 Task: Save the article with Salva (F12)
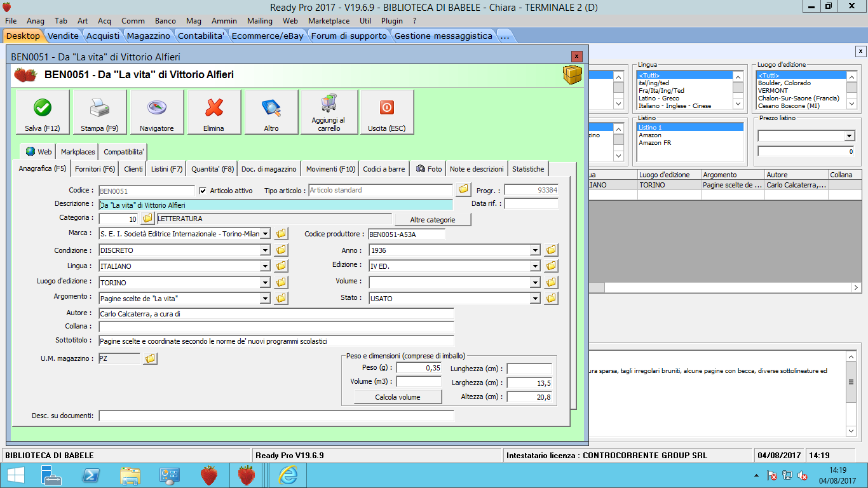[43, 112]
